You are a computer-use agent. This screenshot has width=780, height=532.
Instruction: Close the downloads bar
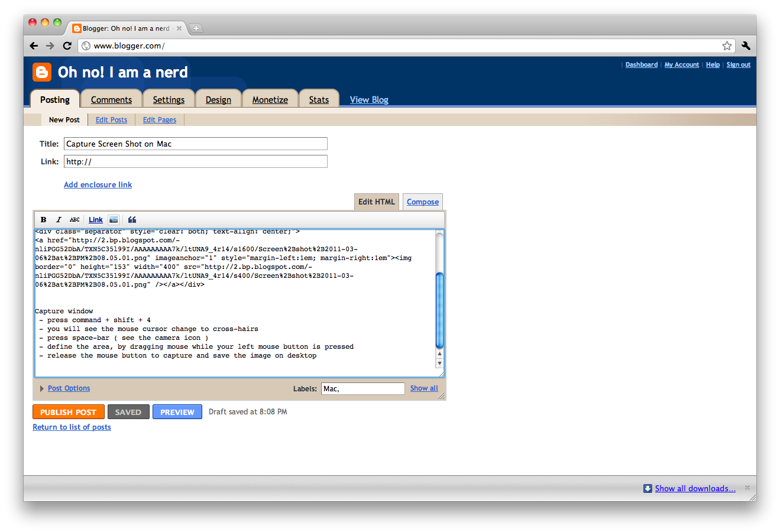(747, 488)
